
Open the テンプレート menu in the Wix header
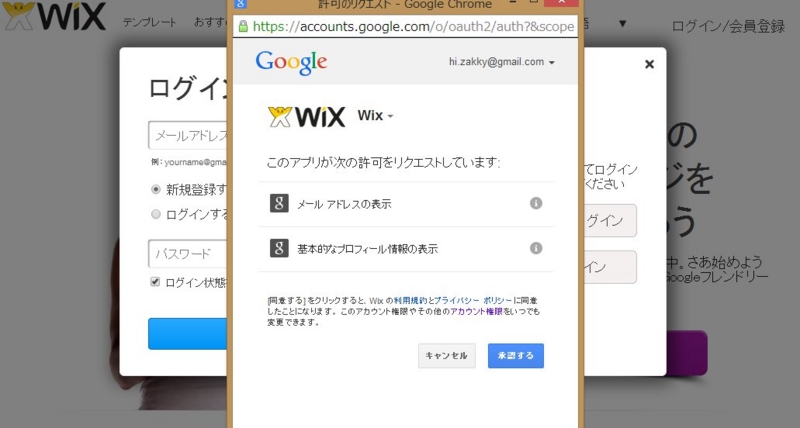click(x=149, y=22)
